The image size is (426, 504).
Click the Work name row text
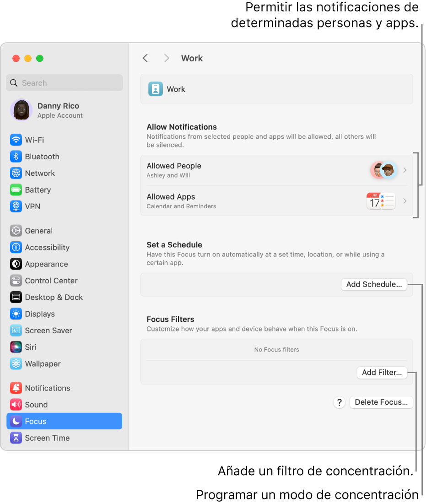click(176, 89)
